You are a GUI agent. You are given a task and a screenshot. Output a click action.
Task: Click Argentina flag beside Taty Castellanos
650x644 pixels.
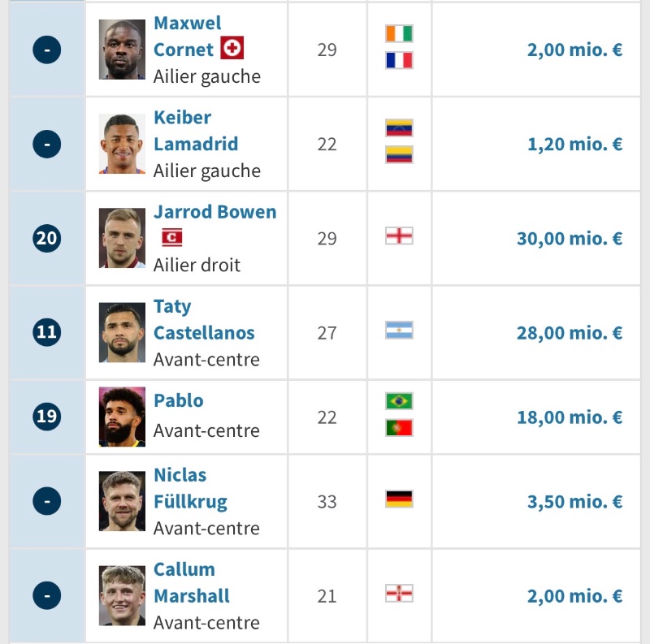399,331
